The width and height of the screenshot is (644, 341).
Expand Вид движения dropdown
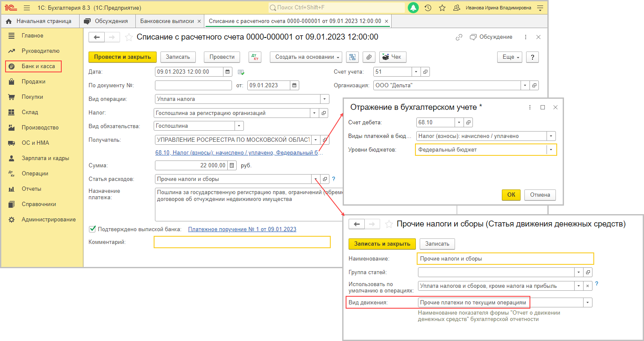click(x=588, y=303)
